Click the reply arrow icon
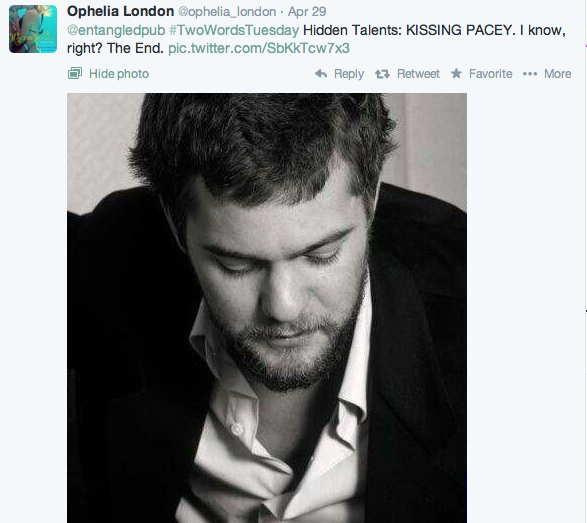 pyautogui.click(x=321, y=73)
